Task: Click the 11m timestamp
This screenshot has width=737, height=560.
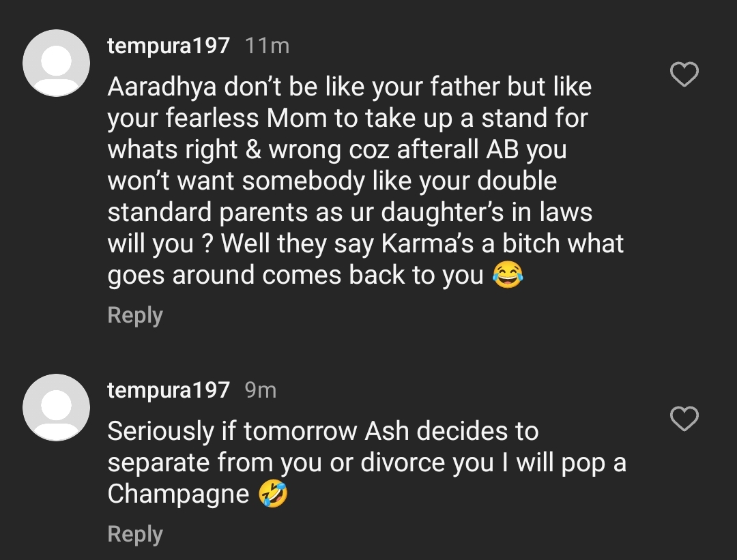Action: click(x=267, y=46)
